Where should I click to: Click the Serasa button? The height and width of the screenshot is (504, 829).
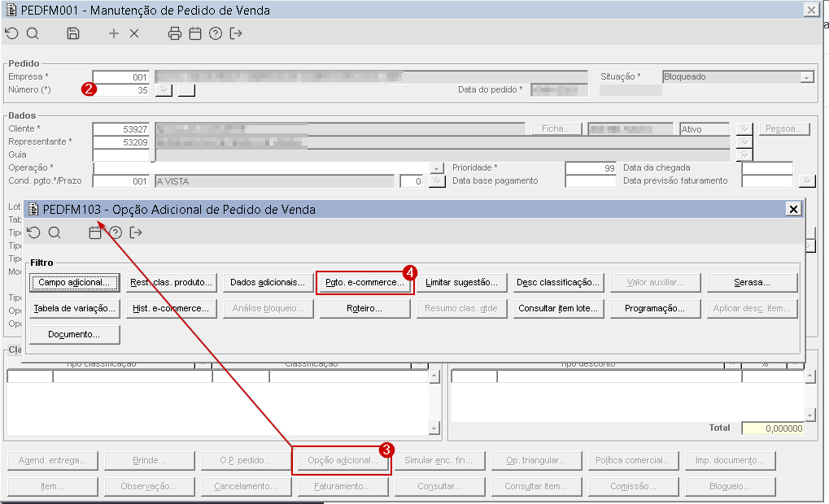pyautogui.click(x=752, y=283)
